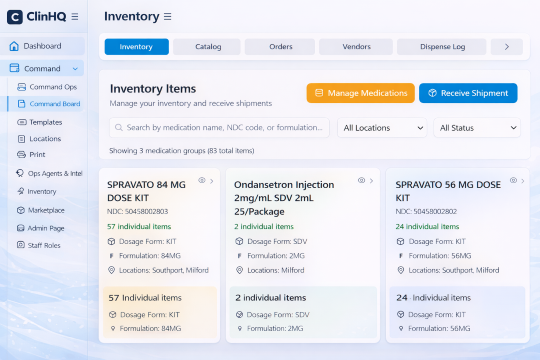Open Ondansetron Injection 2mg/mL title
This screenshot has width=540, height=360.
pos(284,198)
